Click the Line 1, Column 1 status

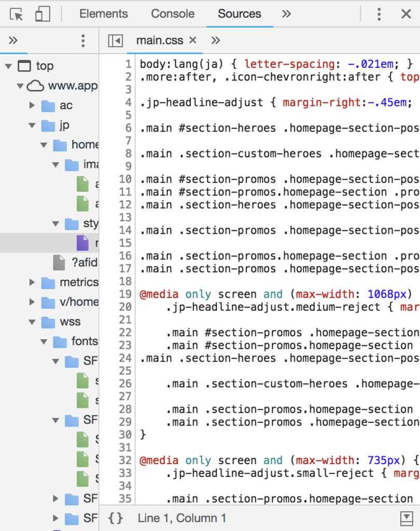pyautogui.click(x=182, y=518)
